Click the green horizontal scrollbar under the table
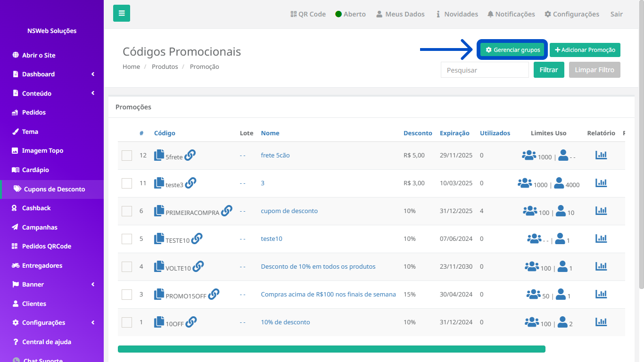 tap(331, 349)
